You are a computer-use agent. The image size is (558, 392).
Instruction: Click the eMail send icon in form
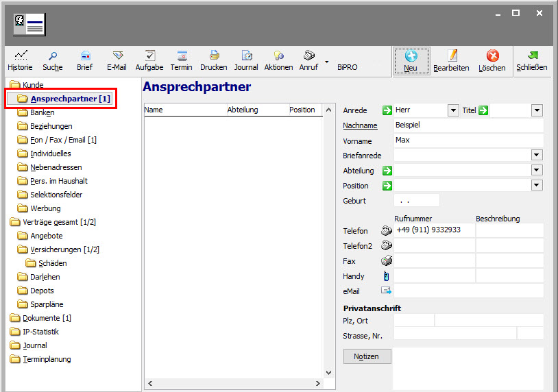[387, 291]
